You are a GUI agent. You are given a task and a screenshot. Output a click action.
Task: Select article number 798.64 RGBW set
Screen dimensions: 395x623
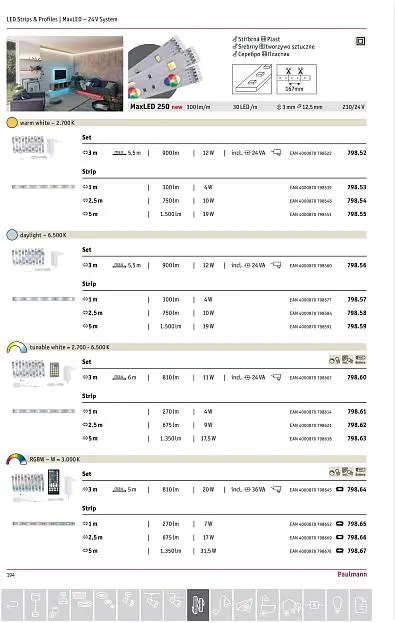coord(356,490)
